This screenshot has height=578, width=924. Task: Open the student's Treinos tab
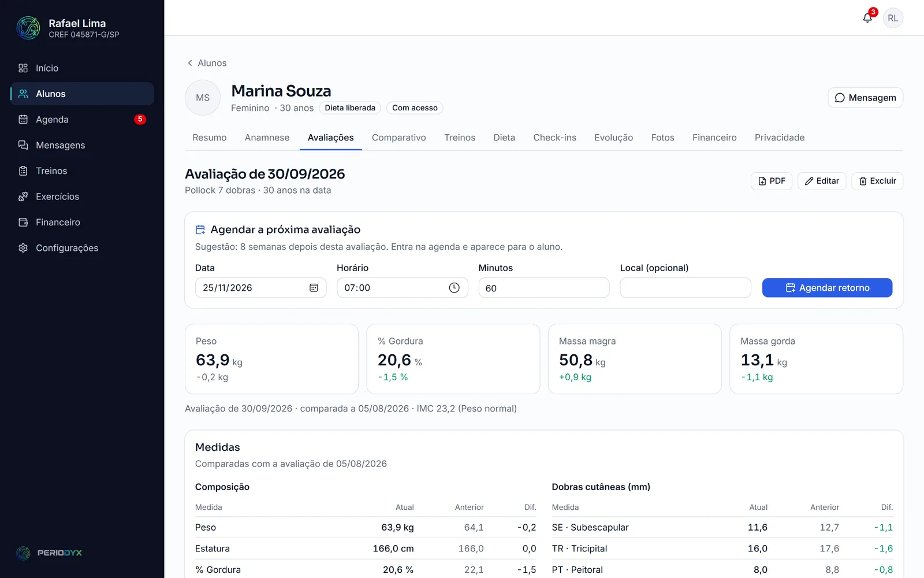tap(460, 138)
